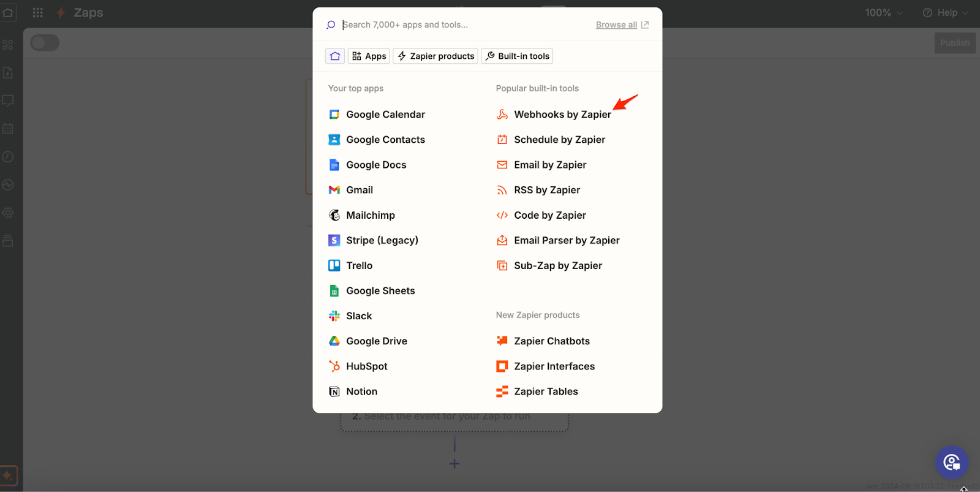Click the Google Calendar icon

click(x=334, y=115)
